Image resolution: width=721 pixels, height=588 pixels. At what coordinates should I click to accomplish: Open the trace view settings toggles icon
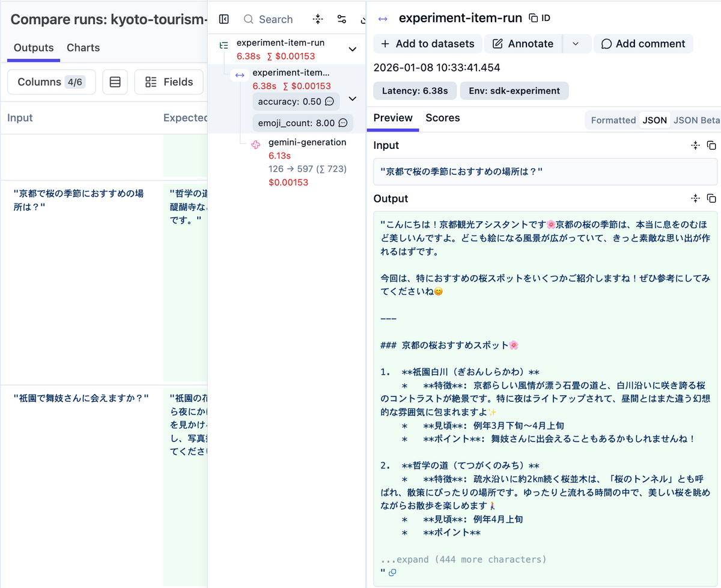click(x=342, y=19)
